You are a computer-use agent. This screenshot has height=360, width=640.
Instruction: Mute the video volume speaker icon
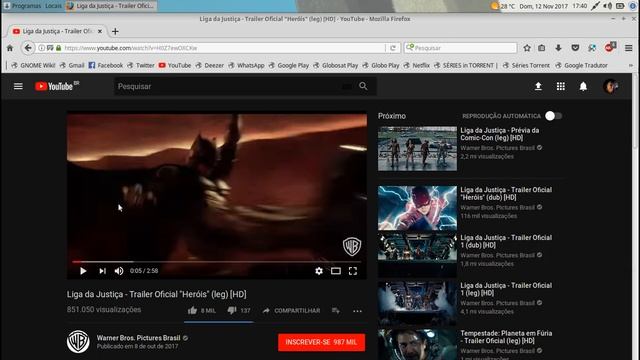119,271
